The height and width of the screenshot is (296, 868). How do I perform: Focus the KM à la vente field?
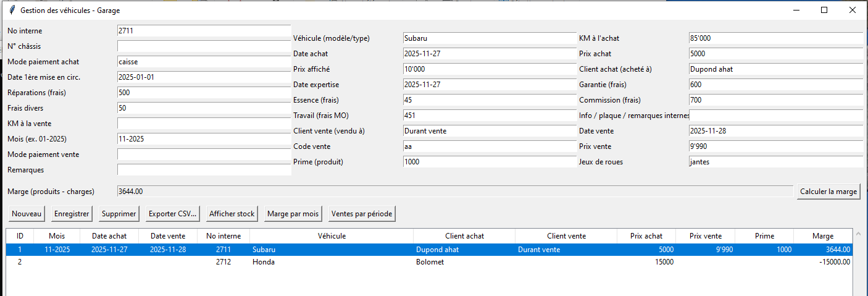(x=204, y=124)
